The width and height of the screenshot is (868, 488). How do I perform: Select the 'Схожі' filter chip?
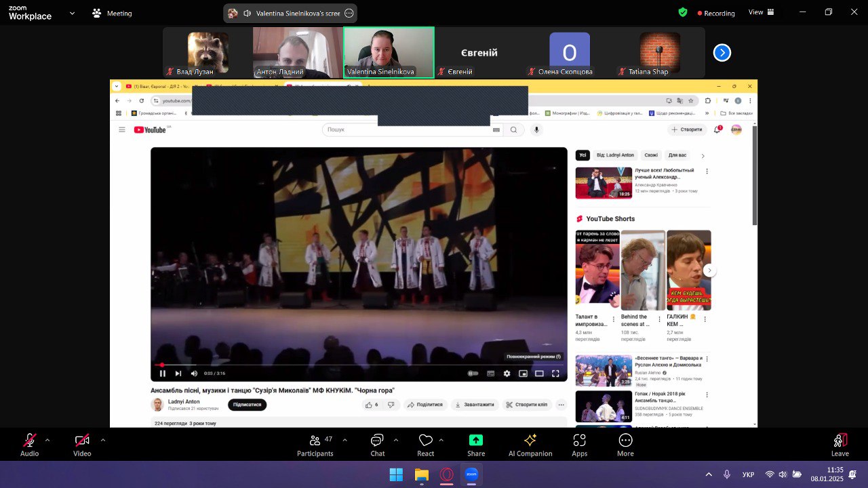(x=651, y=155)
